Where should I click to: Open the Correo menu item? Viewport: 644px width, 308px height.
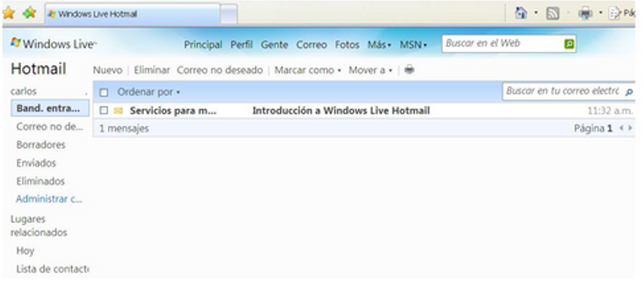[311, 44]
